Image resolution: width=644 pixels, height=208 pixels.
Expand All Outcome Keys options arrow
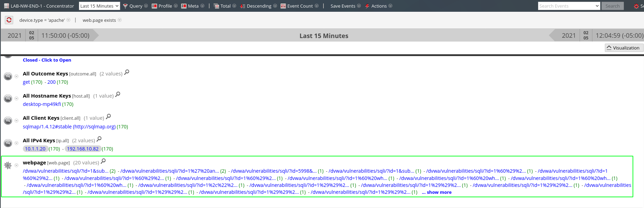pyautogui.click(x=16, y=76)
